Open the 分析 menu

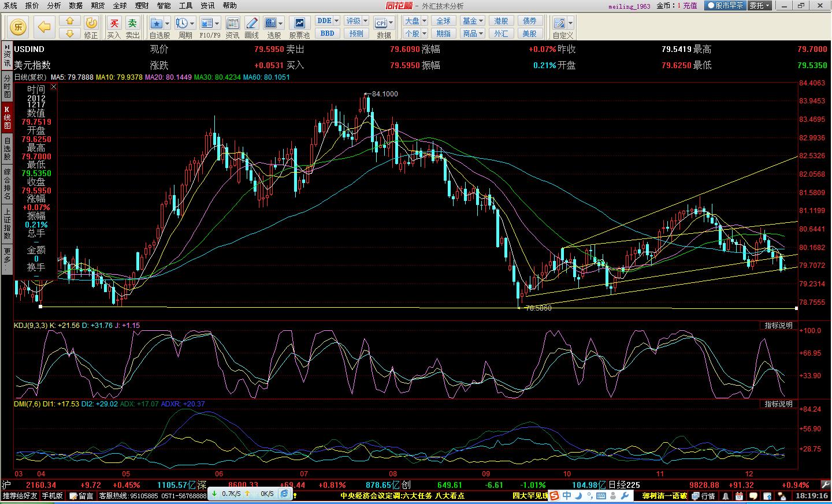point(54,5)
